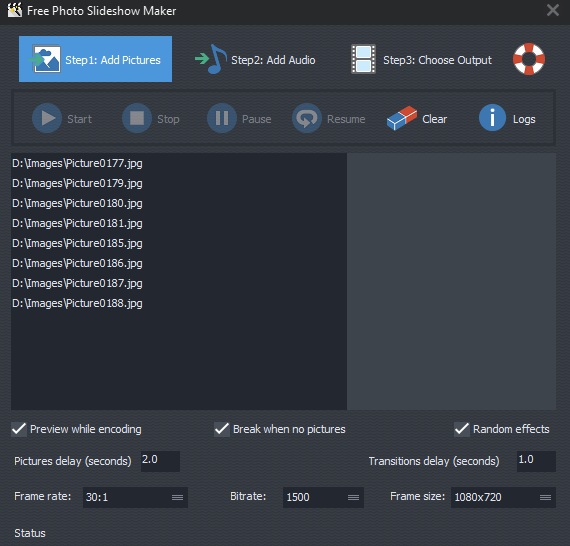Screen dimensions: 570x546
Task: Click the music note audio icon
Action: pyautogui.click(x=212, y=59)
